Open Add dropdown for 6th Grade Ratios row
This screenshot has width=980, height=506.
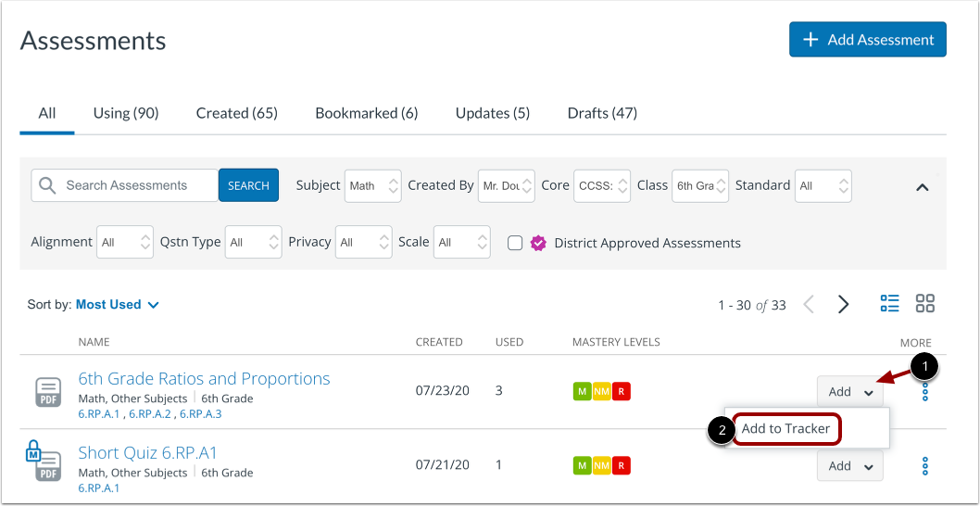pyautogui.click(x=850, y=392)
